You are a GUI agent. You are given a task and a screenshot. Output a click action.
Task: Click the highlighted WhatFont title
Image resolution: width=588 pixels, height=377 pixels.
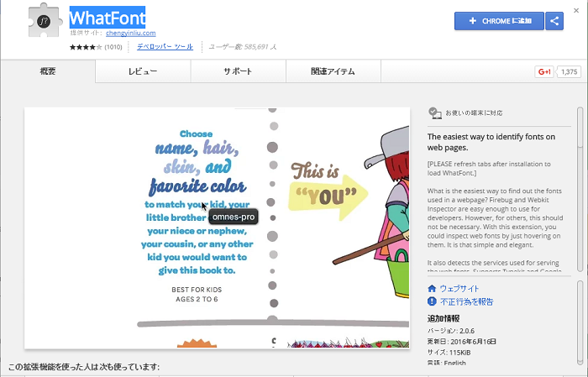tap(108, 18)
